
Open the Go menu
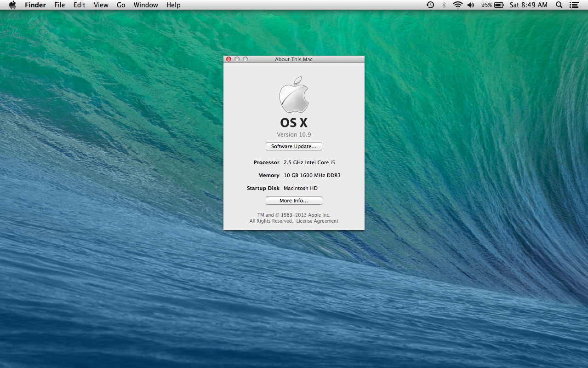click(x=121, y=5)
